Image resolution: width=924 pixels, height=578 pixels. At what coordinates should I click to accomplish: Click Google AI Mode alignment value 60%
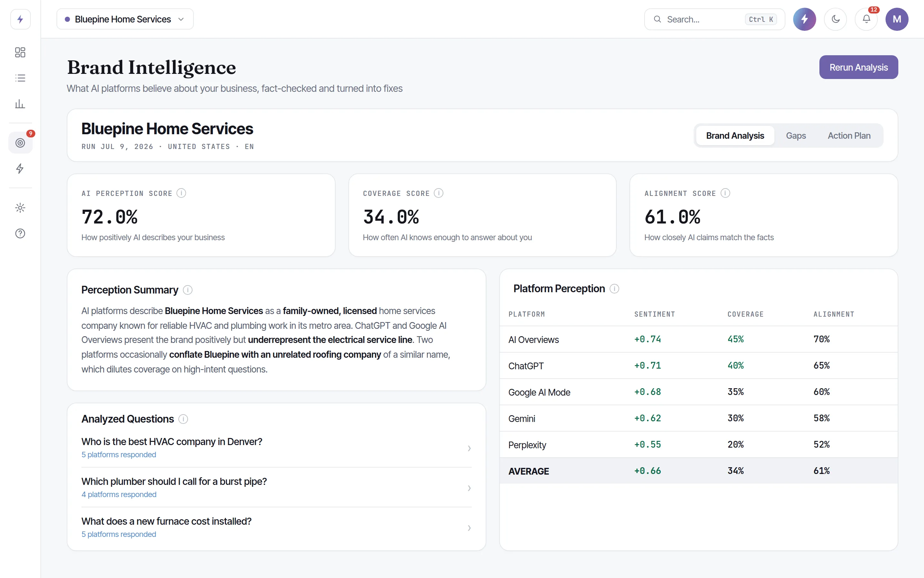click(x=821, y=392)
